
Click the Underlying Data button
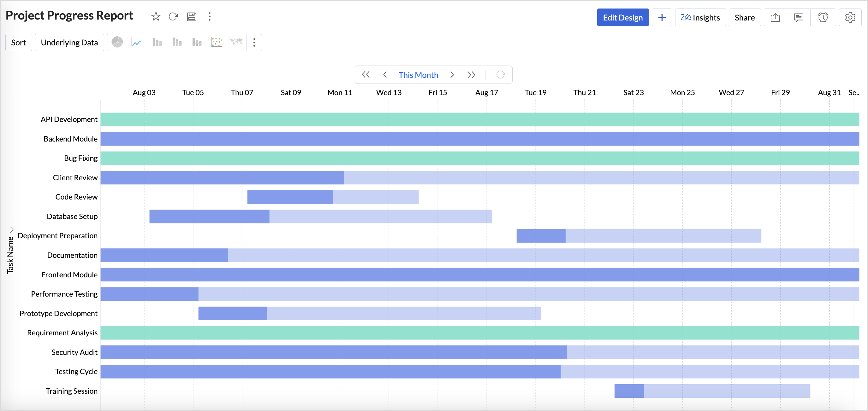tap(69, 43)
